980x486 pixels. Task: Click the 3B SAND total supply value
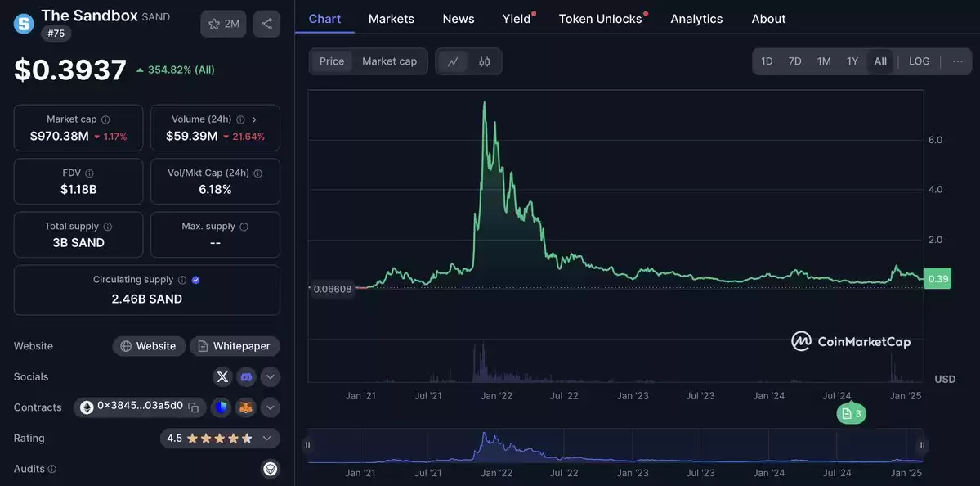pyautogui.click(x=78, y=243)
